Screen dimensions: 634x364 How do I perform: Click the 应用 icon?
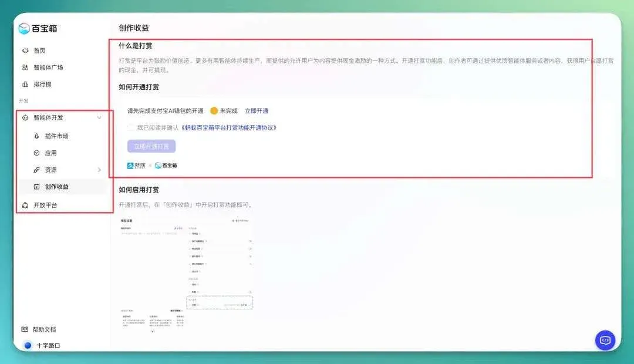coord(37,153)
